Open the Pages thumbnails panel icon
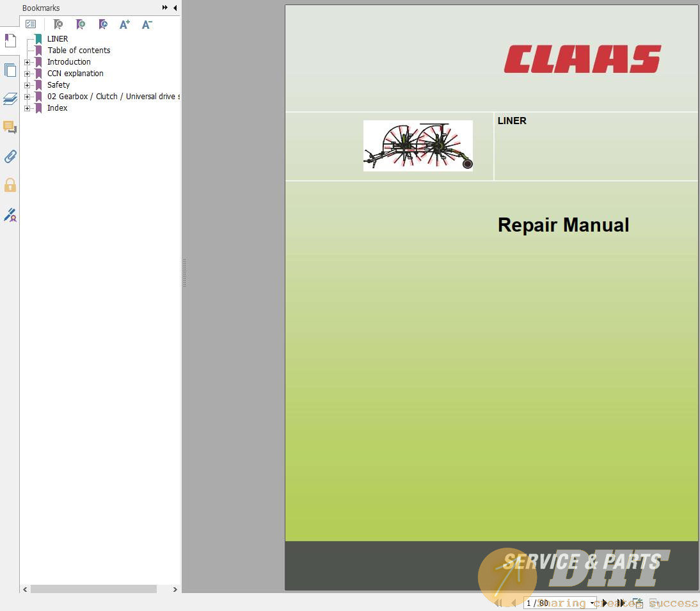The image size is (700, 611). (x=10, y=70)
